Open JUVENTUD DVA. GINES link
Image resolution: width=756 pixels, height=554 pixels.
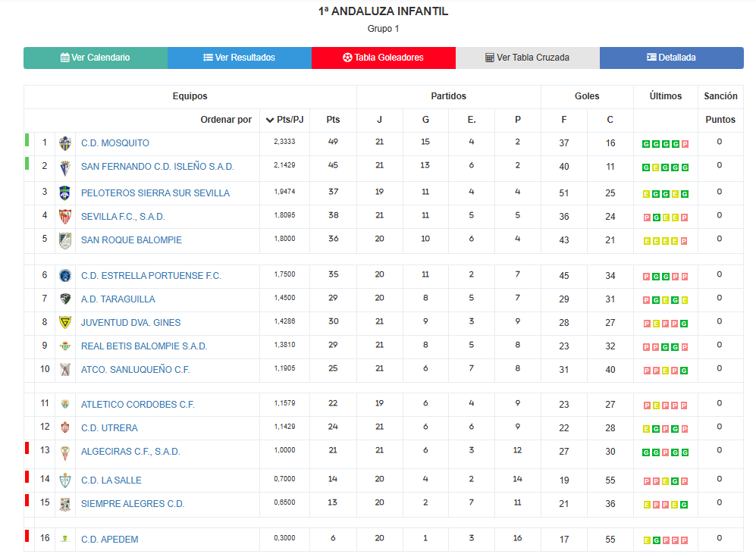(x=131, y=323)
